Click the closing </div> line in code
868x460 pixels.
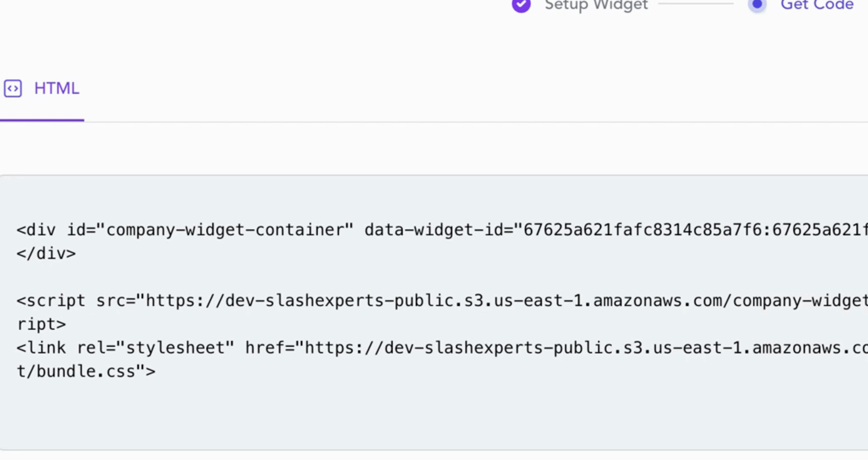(46, 254)
